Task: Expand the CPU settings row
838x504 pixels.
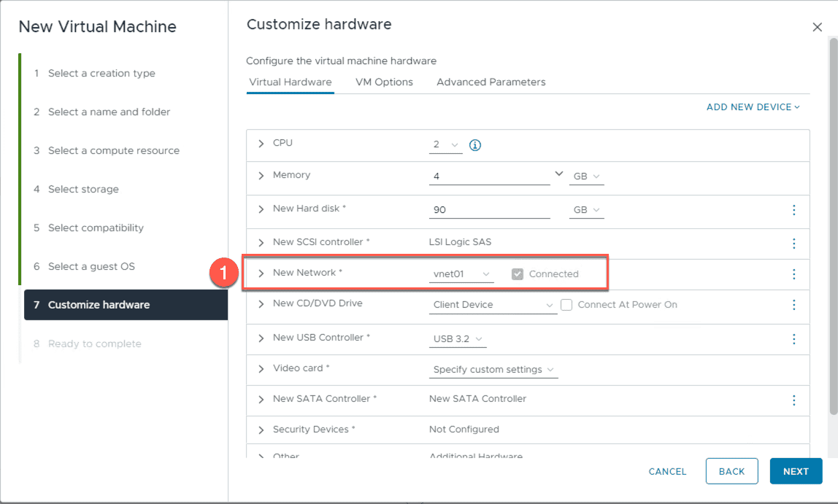Action: [261, 144]
